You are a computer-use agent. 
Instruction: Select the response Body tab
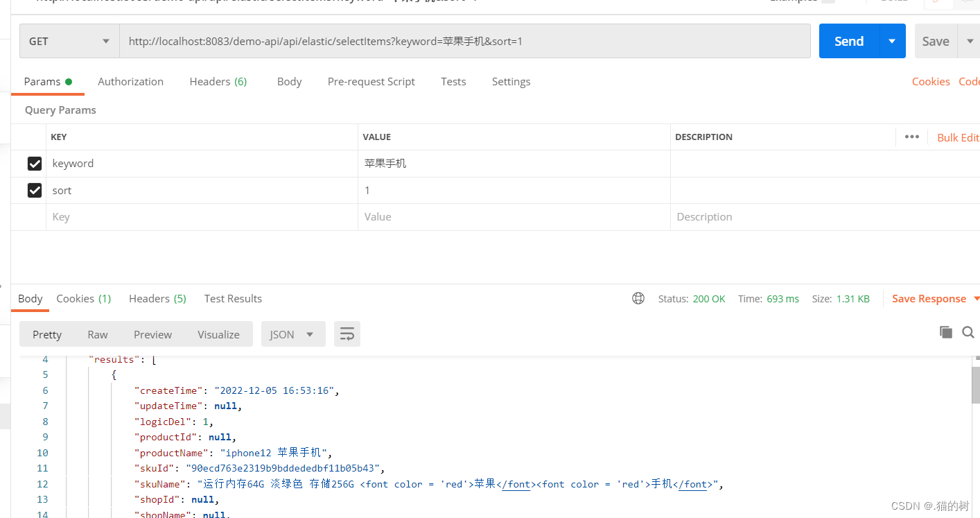point(30,298)
